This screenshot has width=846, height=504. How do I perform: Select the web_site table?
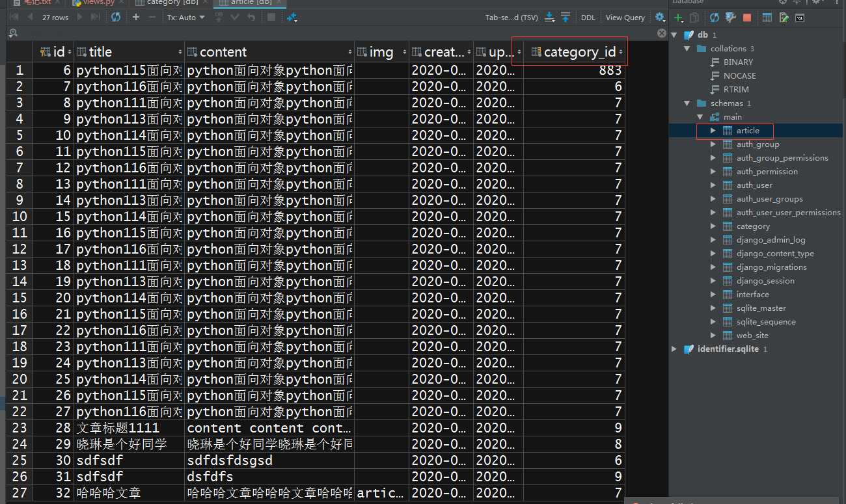752,336
